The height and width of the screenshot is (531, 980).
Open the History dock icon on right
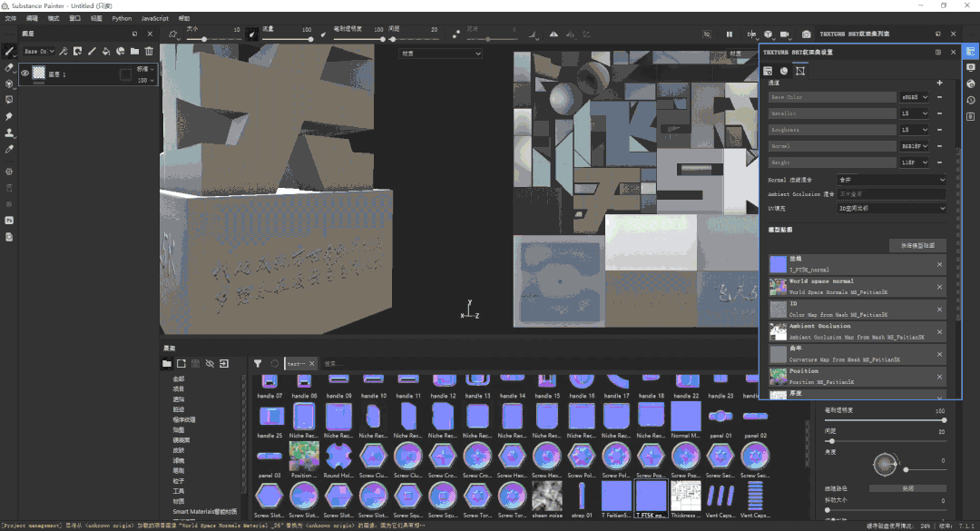(x=970, y=100)
